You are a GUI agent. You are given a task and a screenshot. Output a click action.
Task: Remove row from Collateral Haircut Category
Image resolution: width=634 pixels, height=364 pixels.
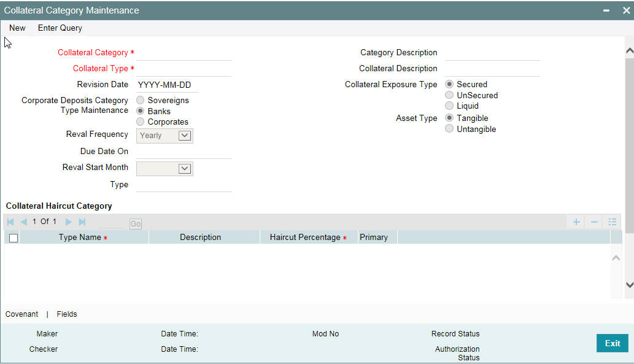pyautogui.click(x=594, y=222)
